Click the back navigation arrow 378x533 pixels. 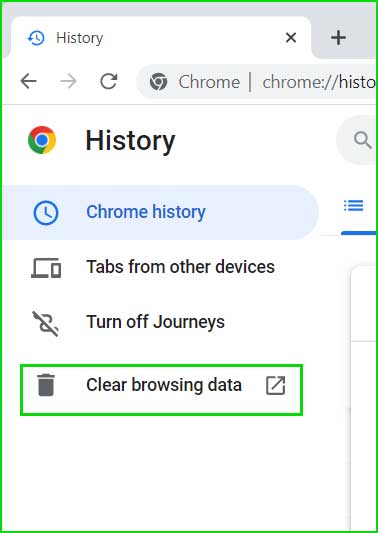(28, 82)
